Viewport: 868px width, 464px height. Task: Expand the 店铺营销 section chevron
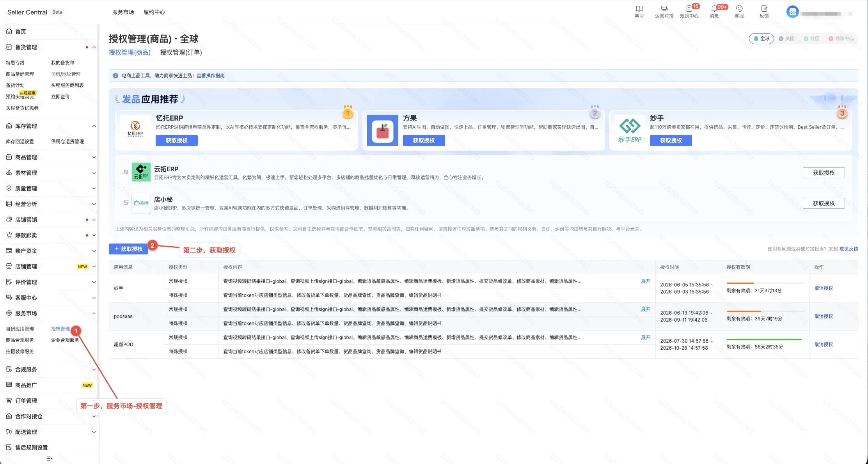pos(94,220)
